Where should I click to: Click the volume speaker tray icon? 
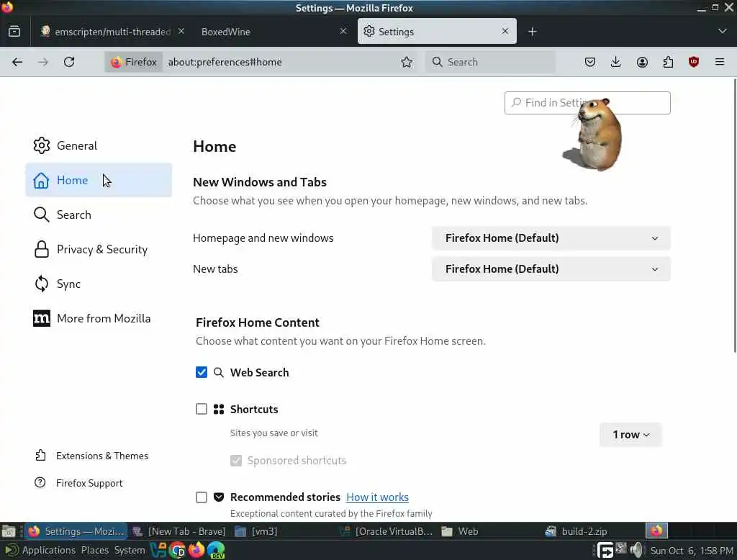(637, 550)
